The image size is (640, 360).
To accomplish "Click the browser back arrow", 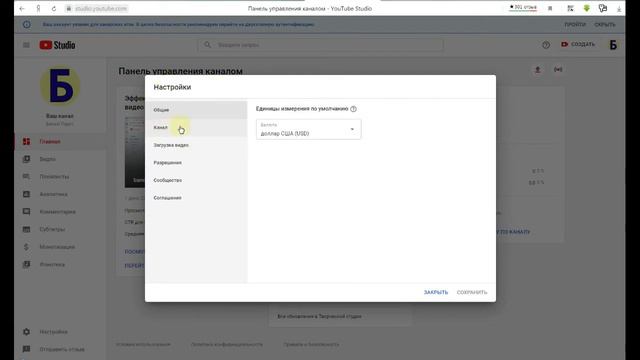I will point(22,9).
